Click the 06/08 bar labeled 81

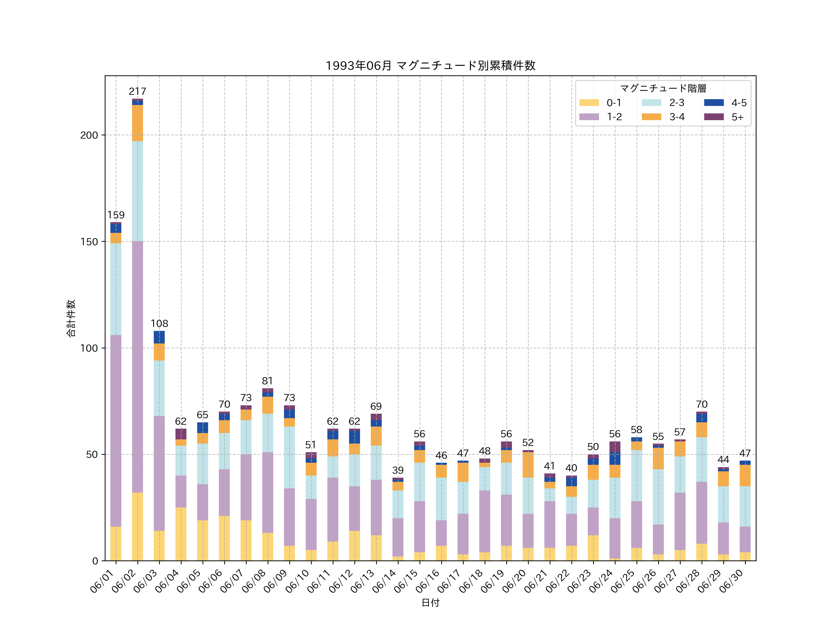(268, 475)
